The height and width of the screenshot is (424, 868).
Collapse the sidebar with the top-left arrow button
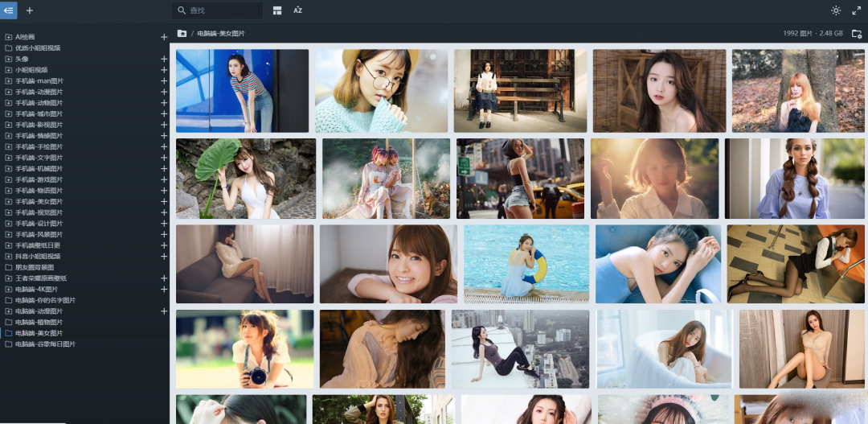(9, 10)
